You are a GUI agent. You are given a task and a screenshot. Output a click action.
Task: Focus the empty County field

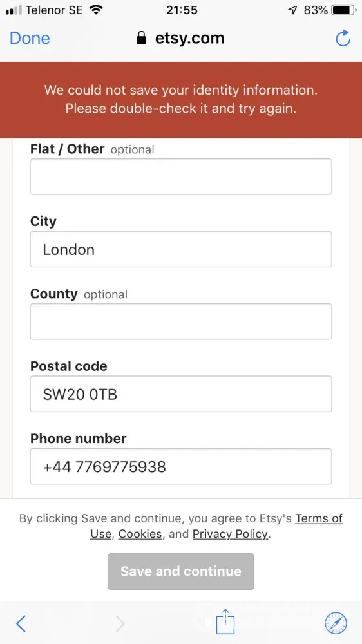pos(181,321)
